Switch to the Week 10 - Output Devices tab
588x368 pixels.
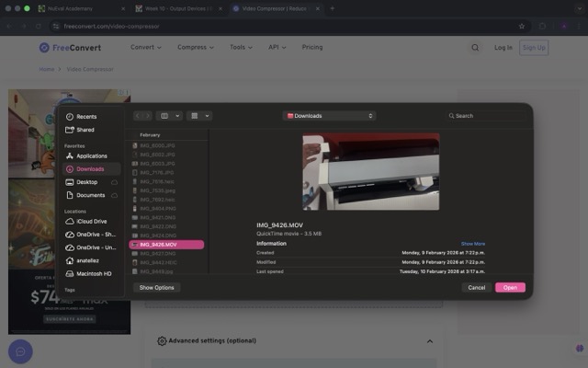tap(178, 8)
